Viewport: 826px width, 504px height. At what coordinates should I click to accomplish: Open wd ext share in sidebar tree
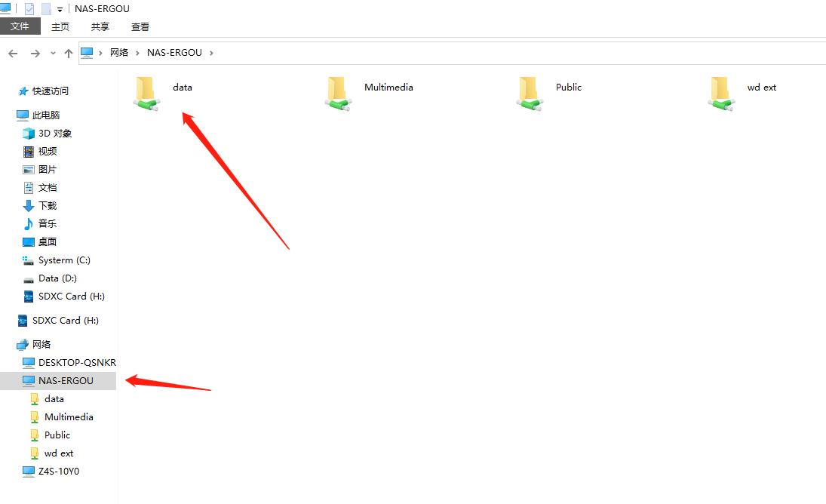[x=59, y=453]
